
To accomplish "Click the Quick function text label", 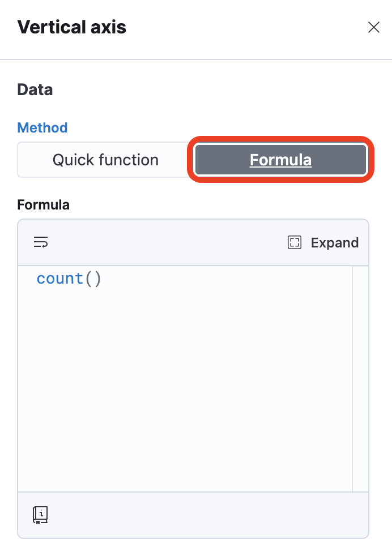I will [x=106, y=160].
